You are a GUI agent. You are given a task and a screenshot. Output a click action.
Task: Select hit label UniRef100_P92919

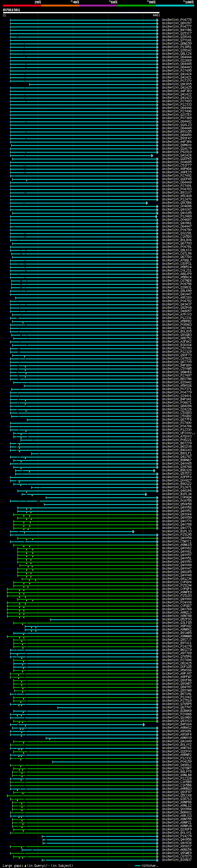tap(177, 152)
